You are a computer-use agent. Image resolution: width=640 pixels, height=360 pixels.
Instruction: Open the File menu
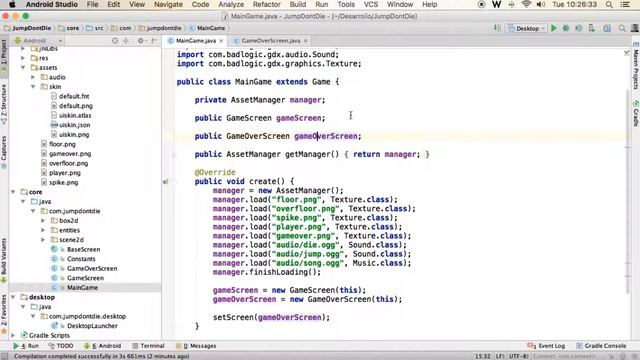[x=92, y=4]
